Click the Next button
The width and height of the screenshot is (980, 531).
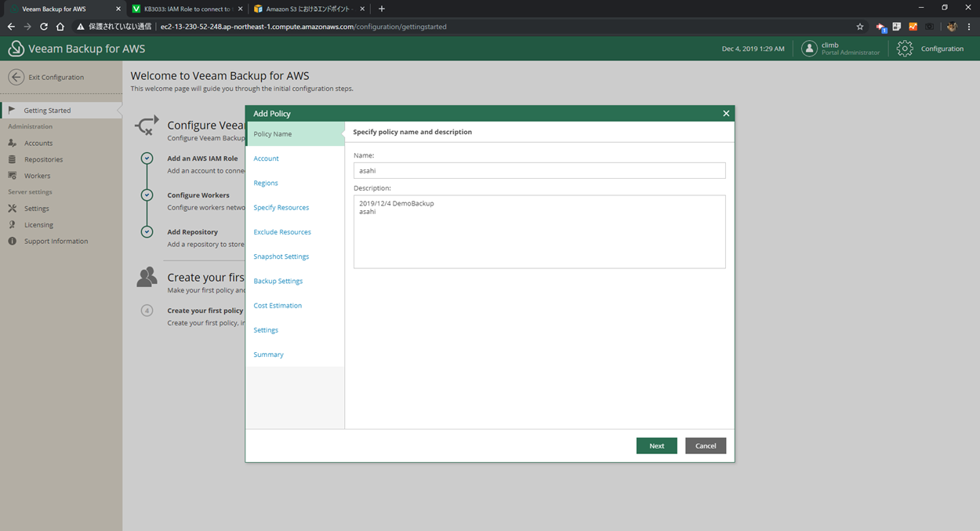click(x=657, y=446)
